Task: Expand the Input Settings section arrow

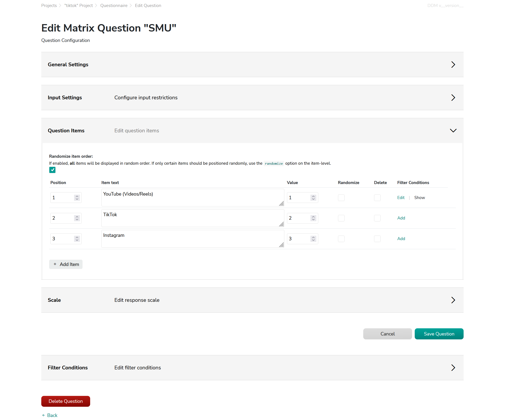Action: coord(453,98)
